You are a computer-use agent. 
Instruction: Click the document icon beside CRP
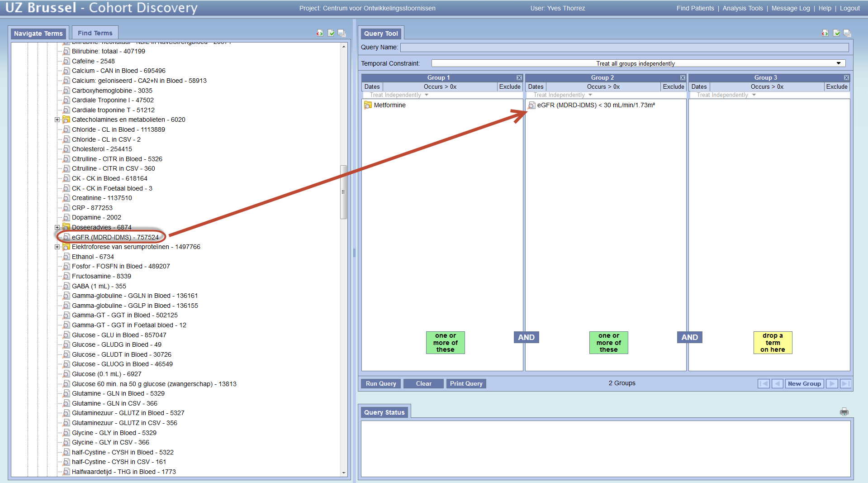click(66, 208)
